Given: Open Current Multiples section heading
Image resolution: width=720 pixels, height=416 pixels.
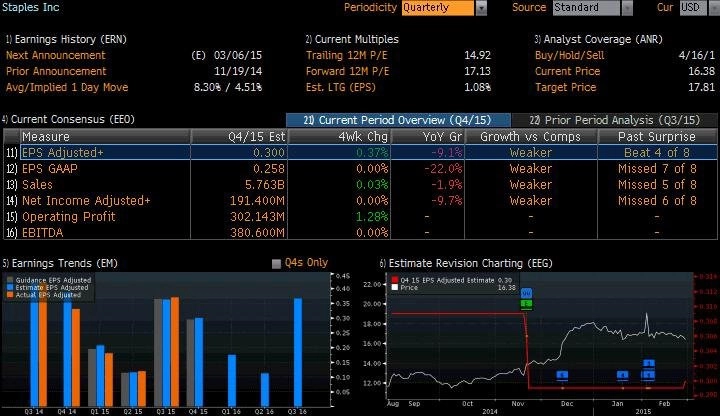Looking at the screenshot, I should pos(352,39).
